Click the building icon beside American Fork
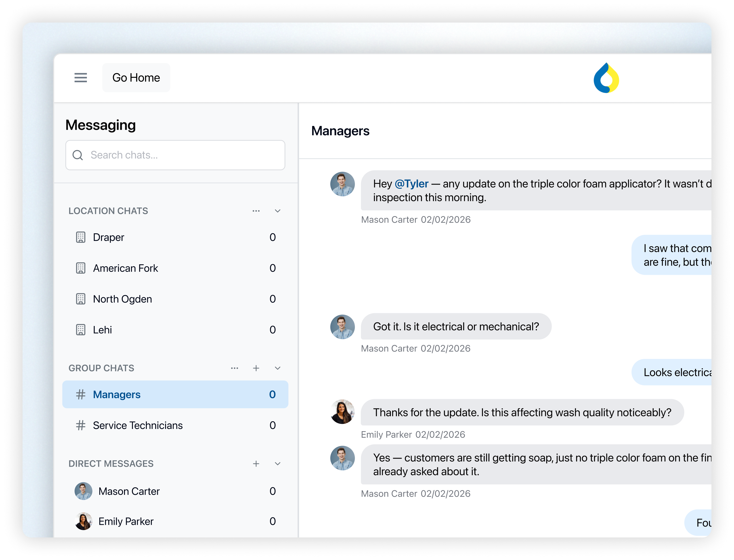This screenshot has height=560, width=734. click(81, 268)
